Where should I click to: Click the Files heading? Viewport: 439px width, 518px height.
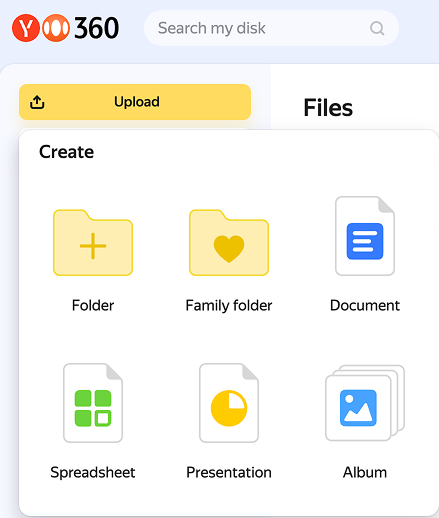pyautogui.click(x=328, y=108)
